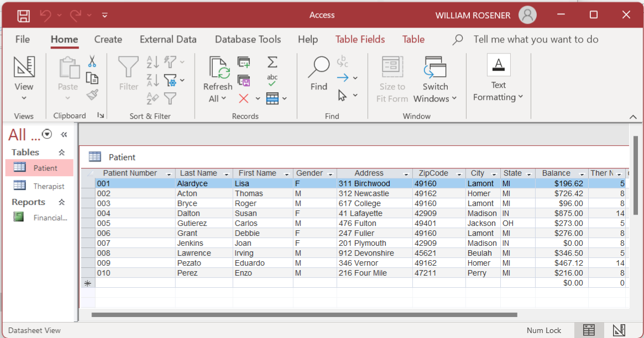This screenshot has width=644, height=338.
Task: Switch to the Database Tools tab
Action: click(248, 39)
